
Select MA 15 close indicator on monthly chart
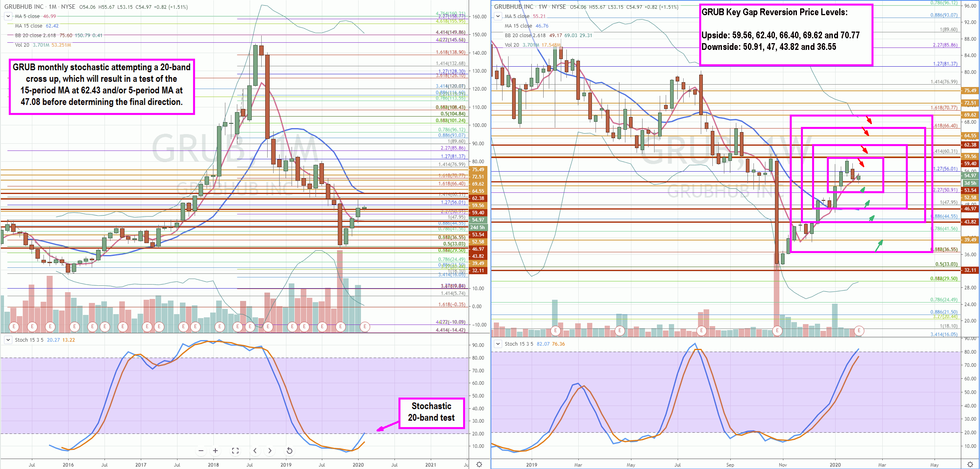point(28,26)
